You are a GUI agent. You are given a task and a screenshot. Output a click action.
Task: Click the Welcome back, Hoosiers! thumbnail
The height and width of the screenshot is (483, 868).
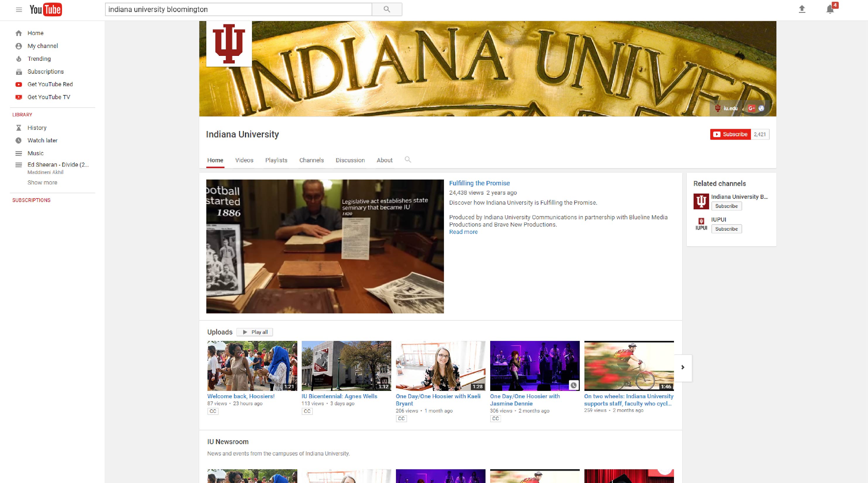tap(252, 366)
